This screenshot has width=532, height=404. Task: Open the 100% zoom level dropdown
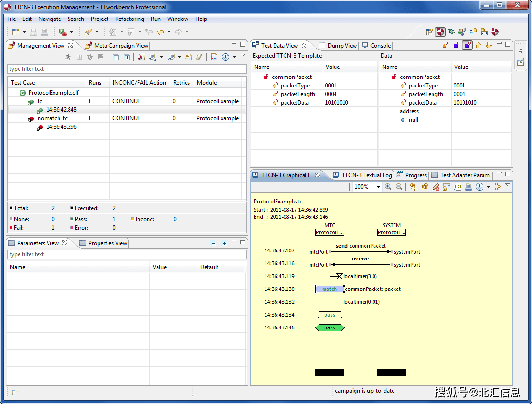point(379,187)
